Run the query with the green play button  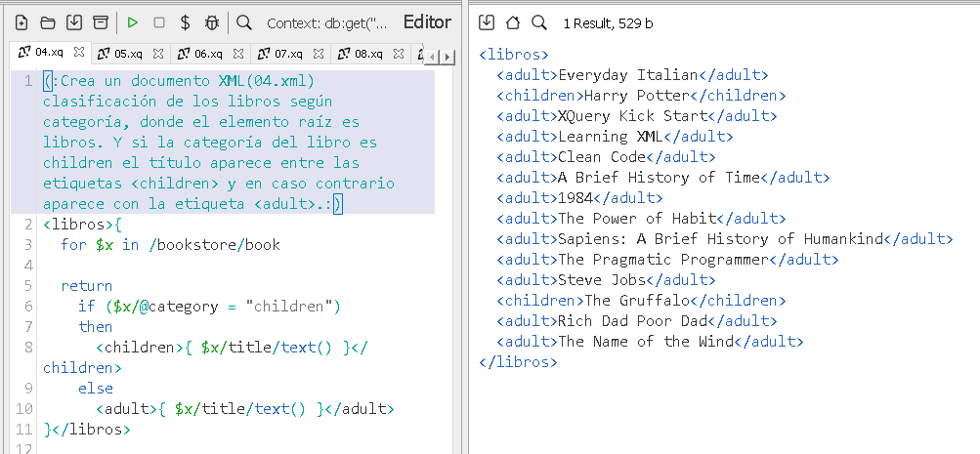(133, 22)
